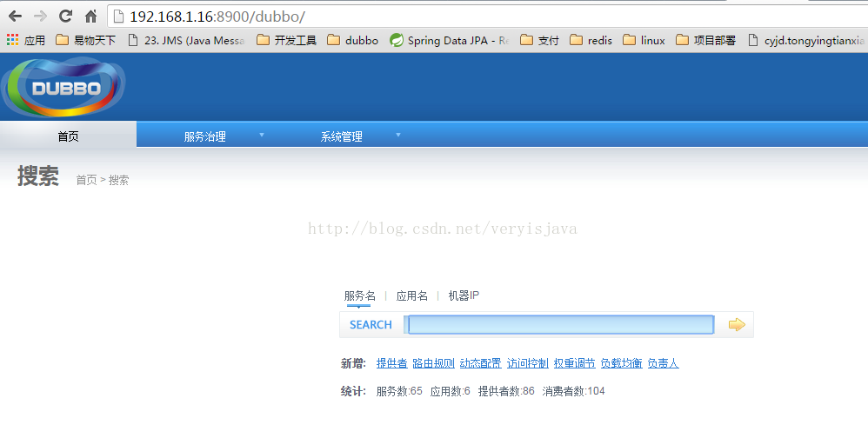The width and height of the screenshot is (868, 438).
Task: Open the Apps grid bookmark icon
Action: (x=13, y=40)
